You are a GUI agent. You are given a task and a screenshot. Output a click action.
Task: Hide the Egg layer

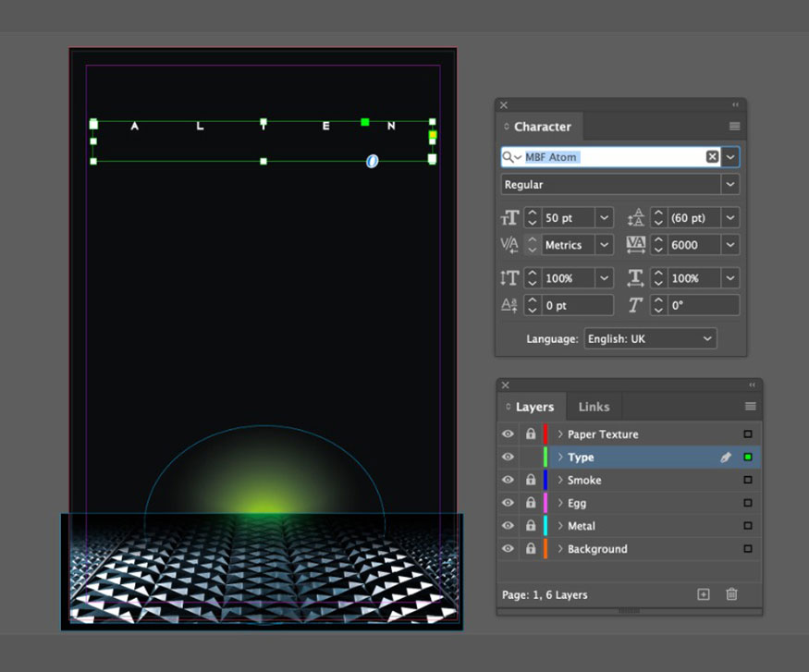[508, 503]
